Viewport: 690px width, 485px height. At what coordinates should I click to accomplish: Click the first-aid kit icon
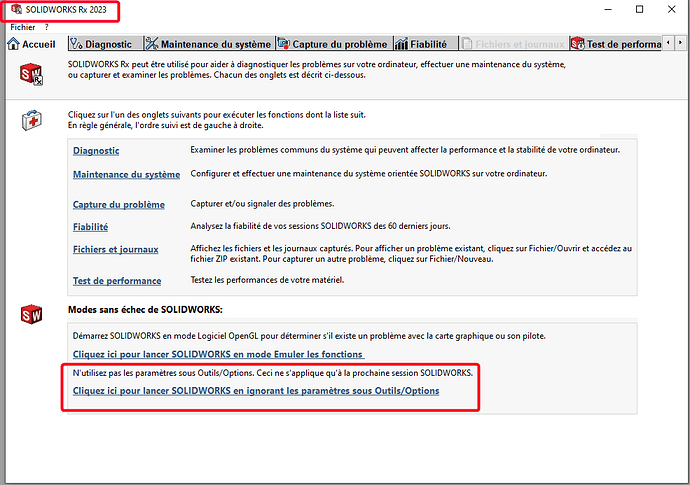[32, 121]
